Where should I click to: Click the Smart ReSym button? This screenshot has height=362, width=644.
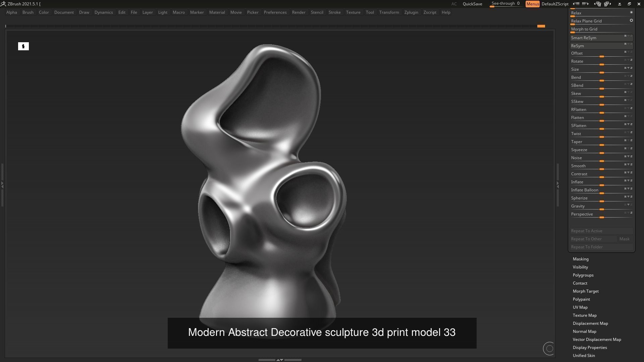(601, 38)
